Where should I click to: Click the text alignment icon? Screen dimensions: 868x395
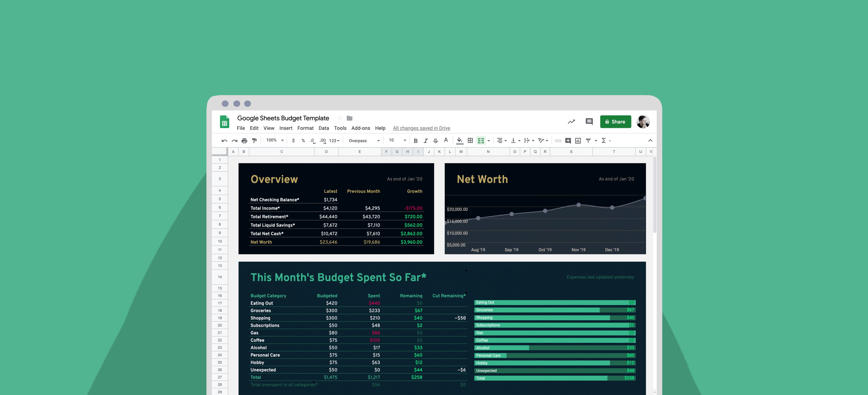pyautogui.click(x=500, y=141)
